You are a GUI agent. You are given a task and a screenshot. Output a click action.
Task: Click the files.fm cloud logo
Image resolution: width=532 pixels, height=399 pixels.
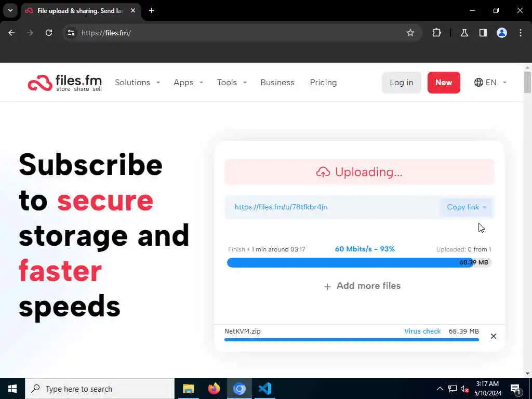pyautogui.click(x=40, y=83)
